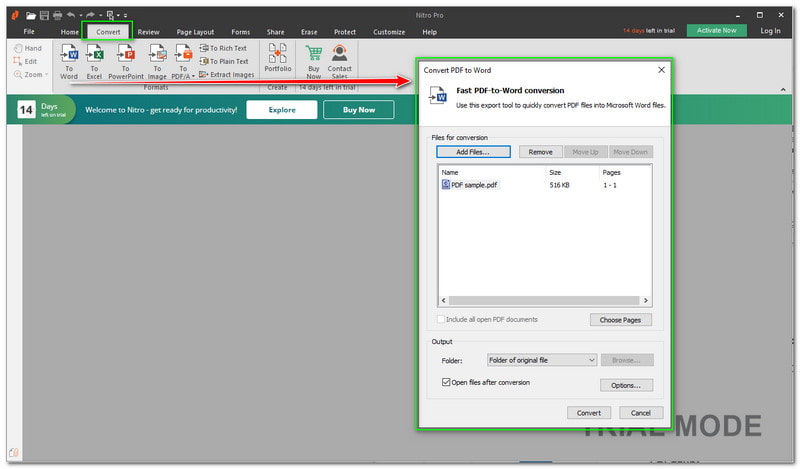Click the Nitro Pro logo icon
Screen dimensions: 800x469
pos(15,15)
